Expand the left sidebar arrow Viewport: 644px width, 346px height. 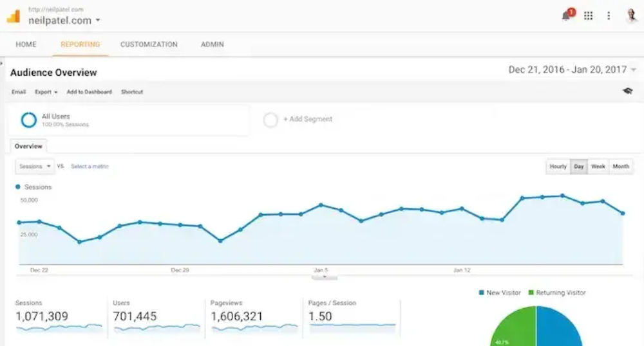pos(2,63)
